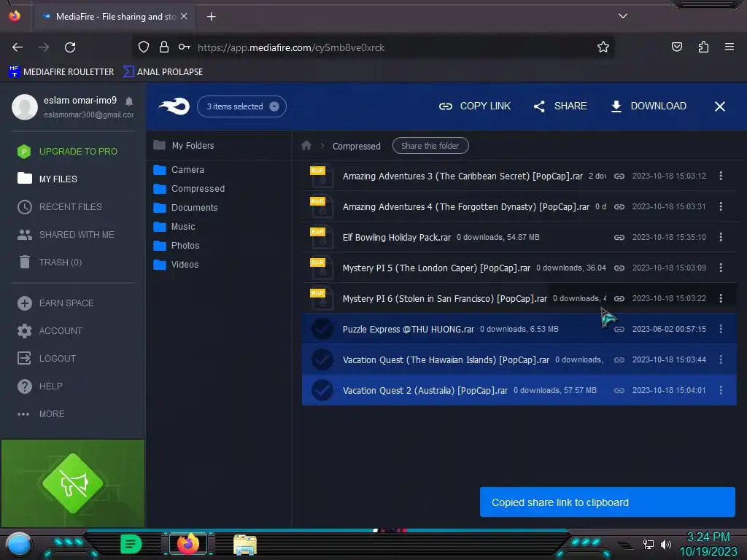Open the Camera folder
The width and height of the screenshot is (747, 560).
(x=179, y=170)
